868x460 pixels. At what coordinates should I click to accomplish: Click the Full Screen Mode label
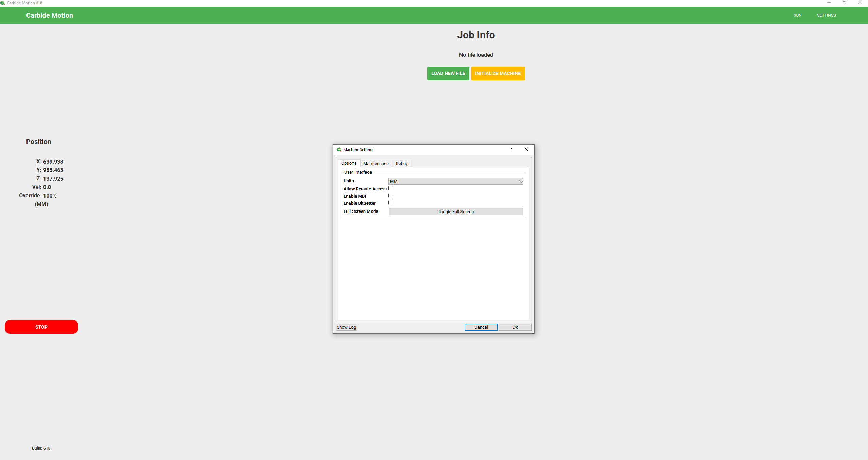[361, 211]
